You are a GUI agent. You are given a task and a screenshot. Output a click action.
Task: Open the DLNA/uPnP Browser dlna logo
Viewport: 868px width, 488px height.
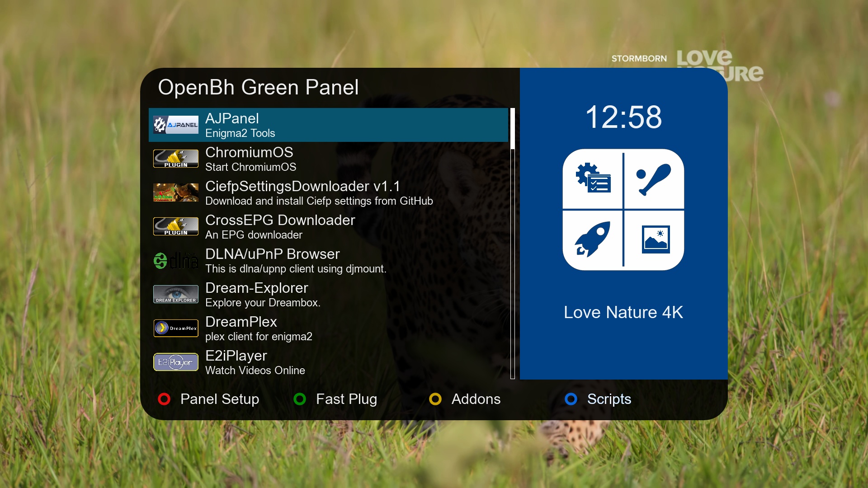tap(176, 260)
